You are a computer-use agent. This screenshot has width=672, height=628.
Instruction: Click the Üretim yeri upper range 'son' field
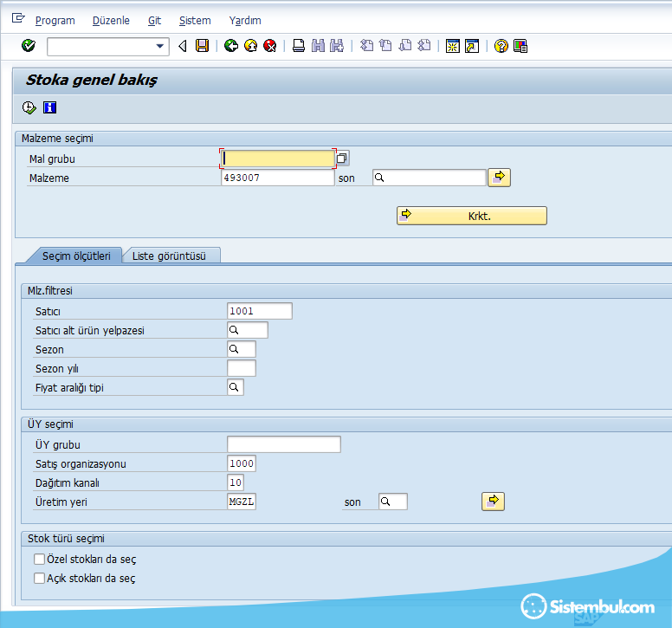[393, 502]
